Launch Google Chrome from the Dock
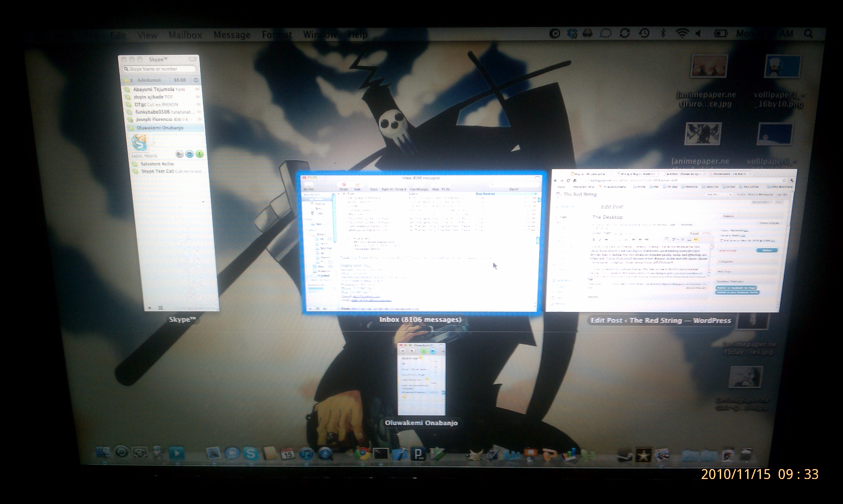Image resolution: width=843 pixels, height=504 pixels. click(x=362, y=454)
